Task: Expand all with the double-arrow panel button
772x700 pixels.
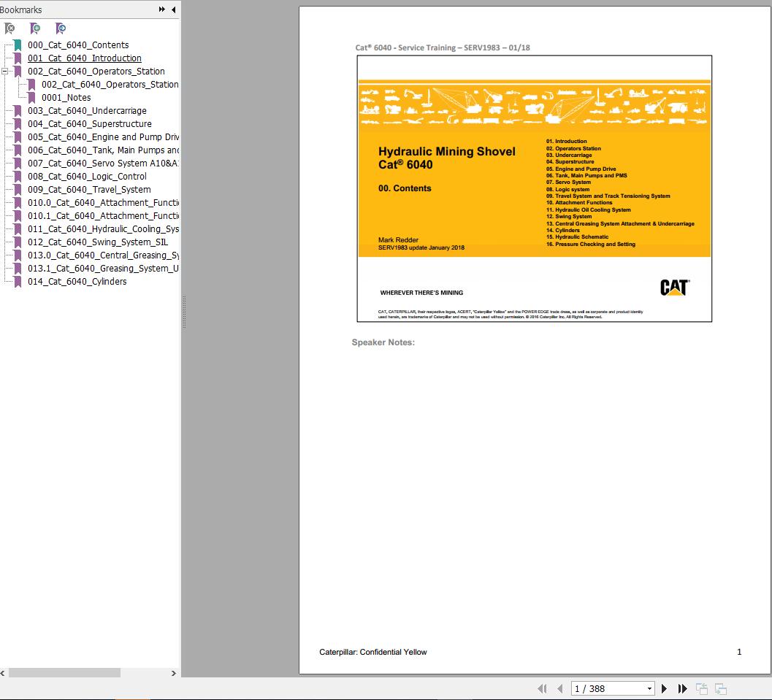Action: [x=162, y=9]
